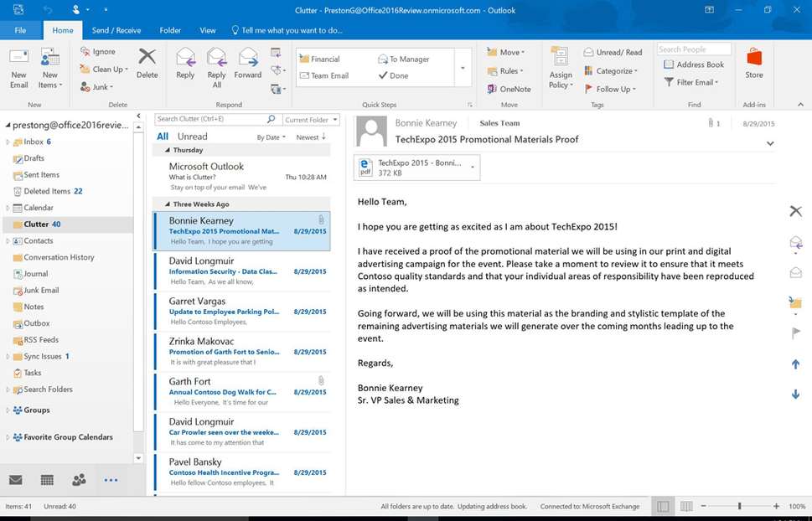Open the Clean Up dropdown
812x521 pixels.
pyautogui.click(x=104, y=70)
